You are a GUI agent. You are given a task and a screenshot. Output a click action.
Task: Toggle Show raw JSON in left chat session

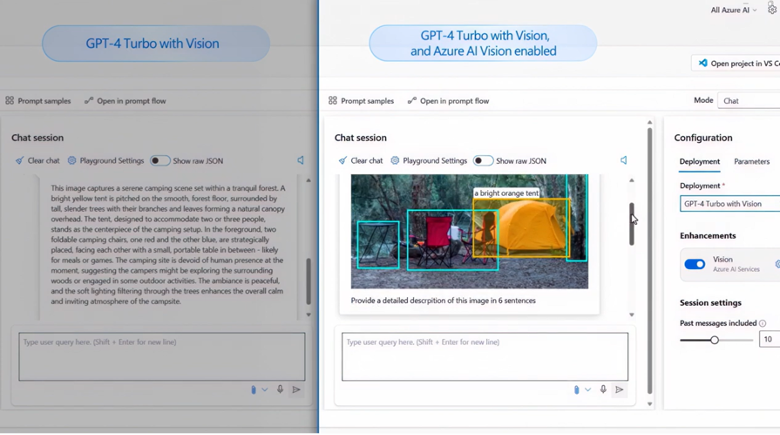(160, 161)
